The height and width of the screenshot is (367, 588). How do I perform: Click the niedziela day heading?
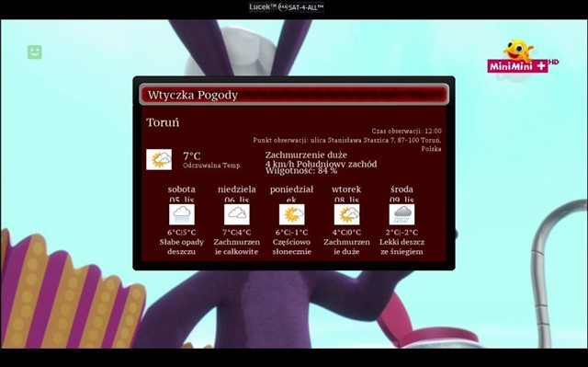[x=237, y=189]
